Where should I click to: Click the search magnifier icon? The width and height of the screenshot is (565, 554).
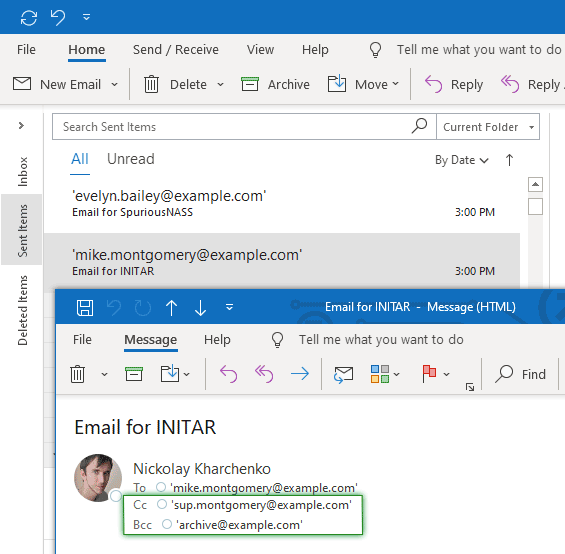[419, 126]
